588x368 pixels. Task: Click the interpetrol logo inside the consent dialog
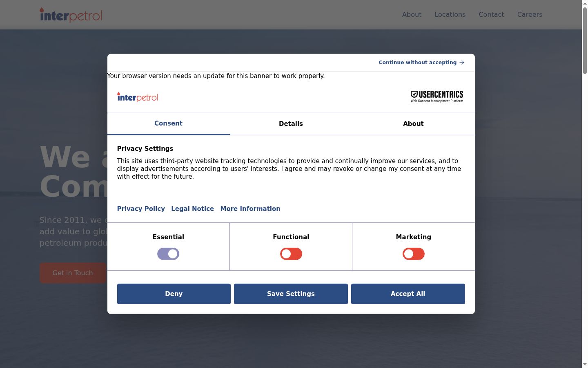138,97
